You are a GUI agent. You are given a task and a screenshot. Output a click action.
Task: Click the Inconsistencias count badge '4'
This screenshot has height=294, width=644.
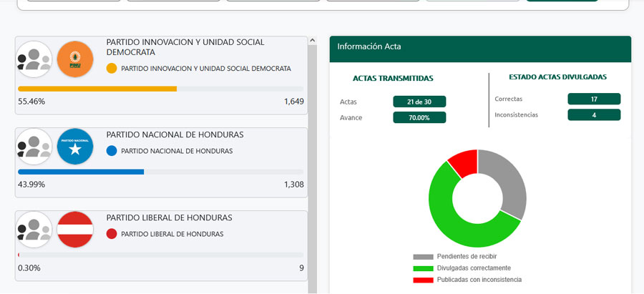coord(594,114)
